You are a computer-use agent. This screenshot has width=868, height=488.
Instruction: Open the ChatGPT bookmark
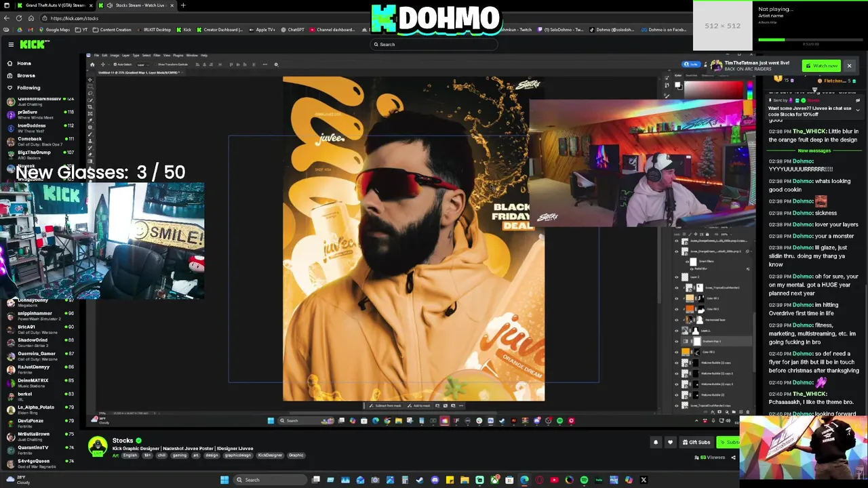(293, 30)
